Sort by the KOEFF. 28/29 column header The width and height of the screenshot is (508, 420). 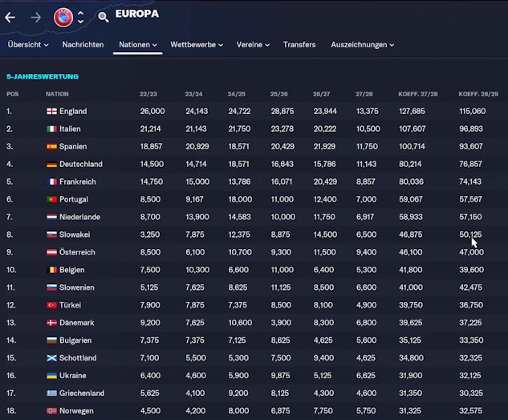pyautogui.click(x=478, y=94)
